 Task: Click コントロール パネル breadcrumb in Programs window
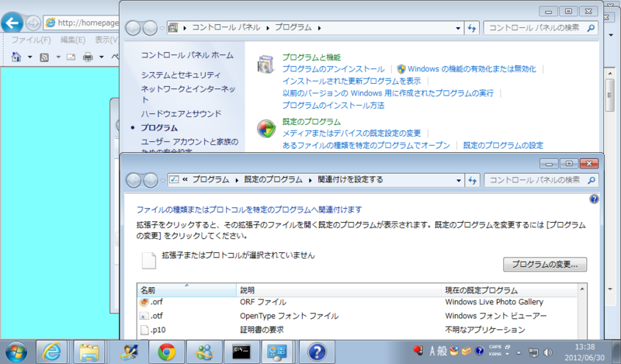226,27
